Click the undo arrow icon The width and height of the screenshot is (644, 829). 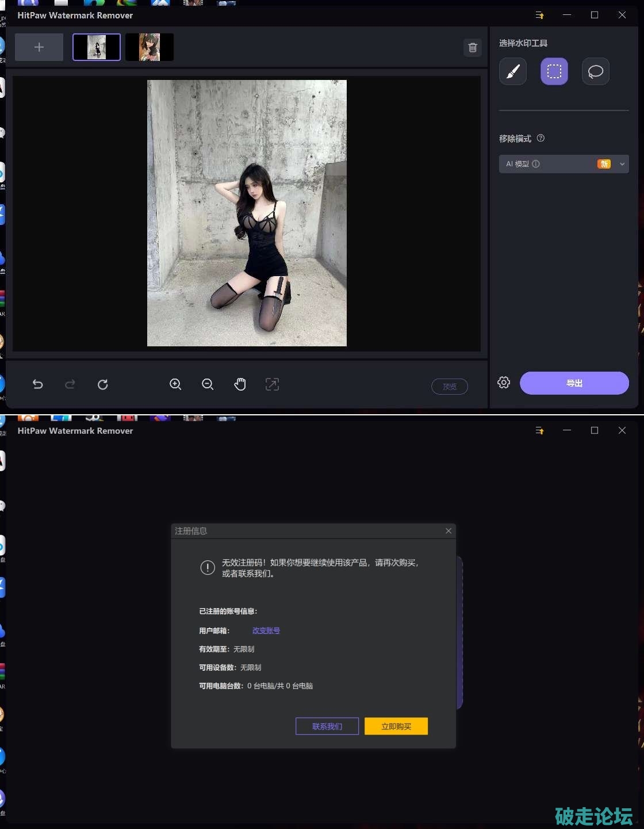[x=38, y=384]
